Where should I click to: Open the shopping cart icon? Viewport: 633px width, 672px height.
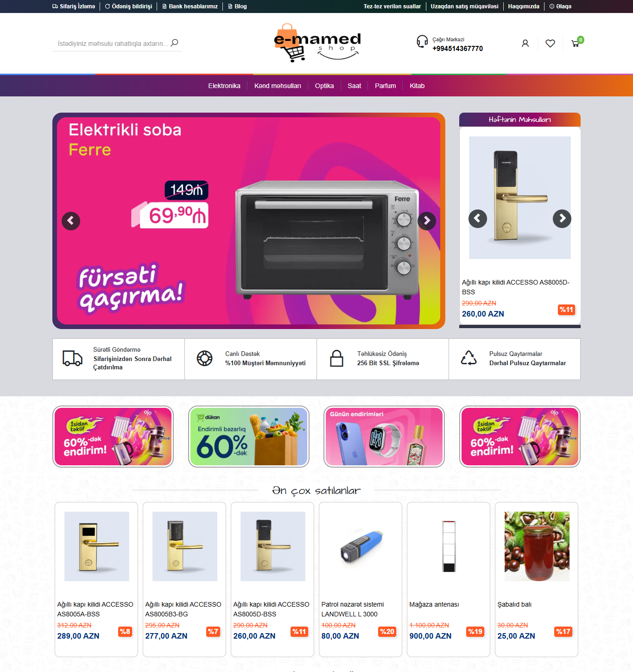[x=575, y=44]
